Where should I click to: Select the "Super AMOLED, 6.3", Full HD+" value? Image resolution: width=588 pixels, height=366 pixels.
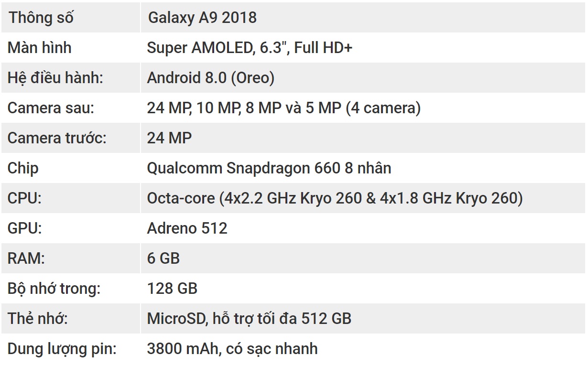pos(250,48)
